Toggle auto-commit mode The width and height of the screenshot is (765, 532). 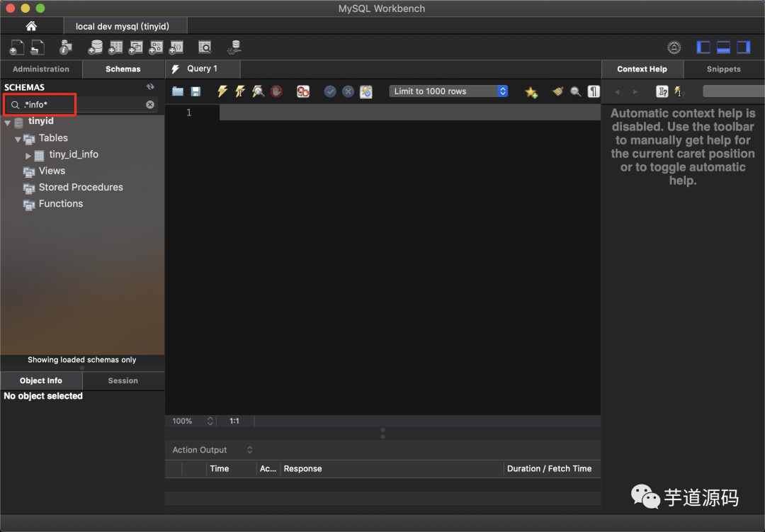coord(366,91)
